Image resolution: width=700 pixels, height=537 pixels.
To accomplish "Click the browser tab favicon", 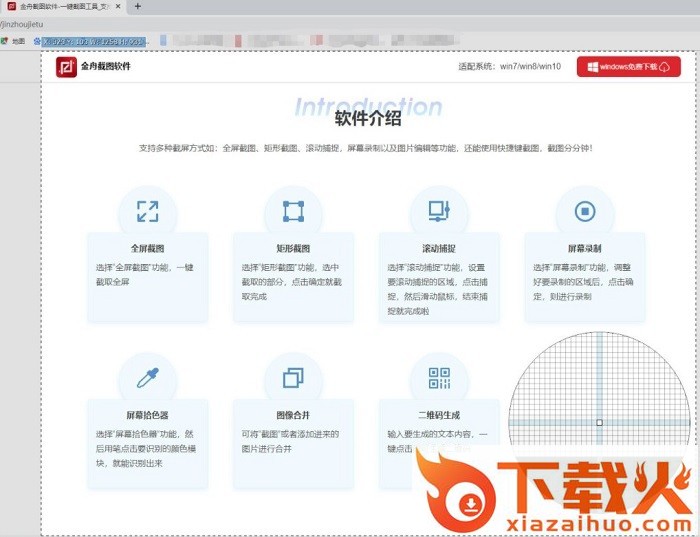I will pyautogui.click(x=12, y=6).
